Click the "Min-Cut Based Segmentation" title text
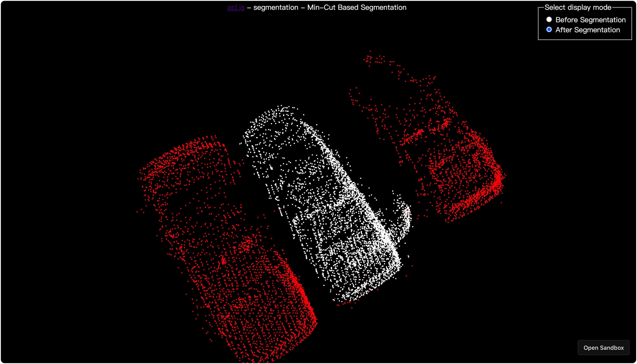Screen dimensions: 637x364 click(x=357, y=8)
